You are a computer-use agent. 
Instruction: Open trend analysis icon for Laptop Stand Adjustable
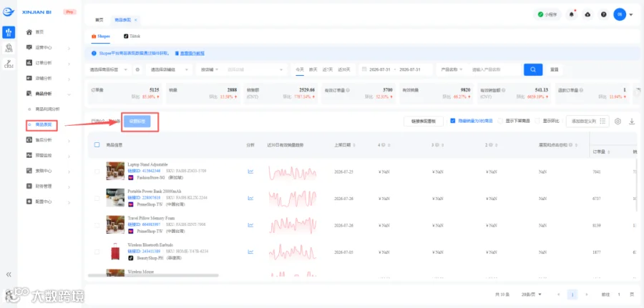point(250,172)
